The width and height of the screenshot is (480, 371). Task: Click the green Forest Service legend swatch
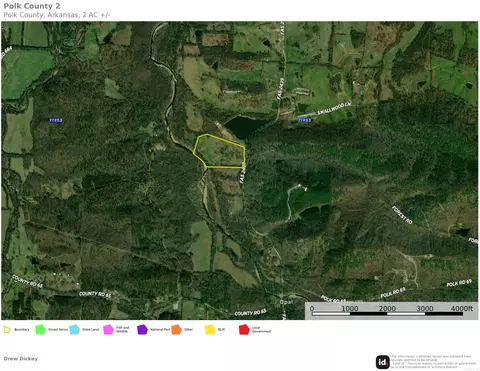40,330
